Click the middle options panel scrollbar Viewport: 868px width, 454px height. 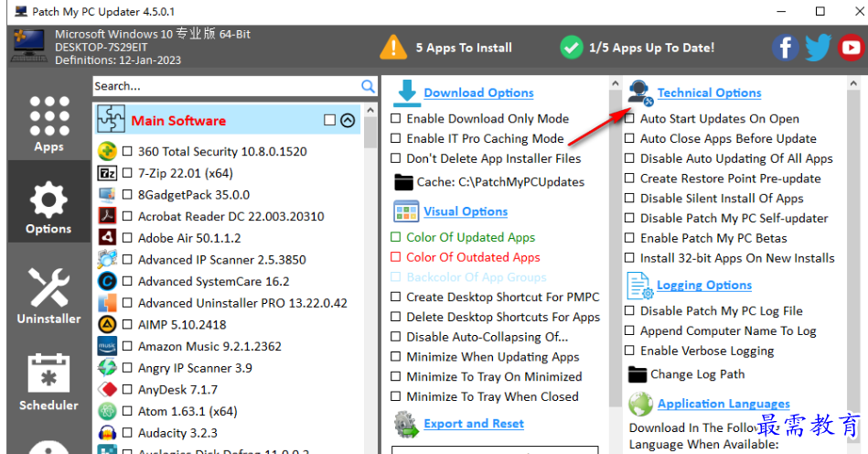615,248
